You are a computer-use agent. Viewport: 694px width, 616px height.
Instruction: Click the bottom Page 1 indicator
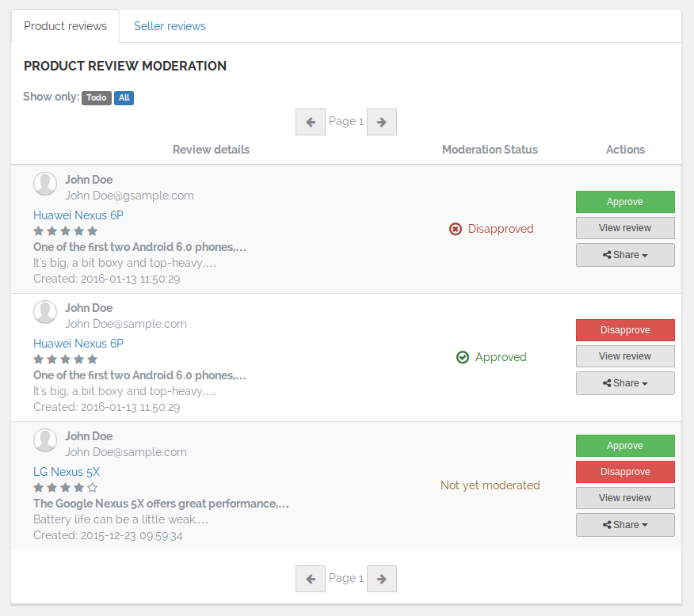(x=346, y=579)
